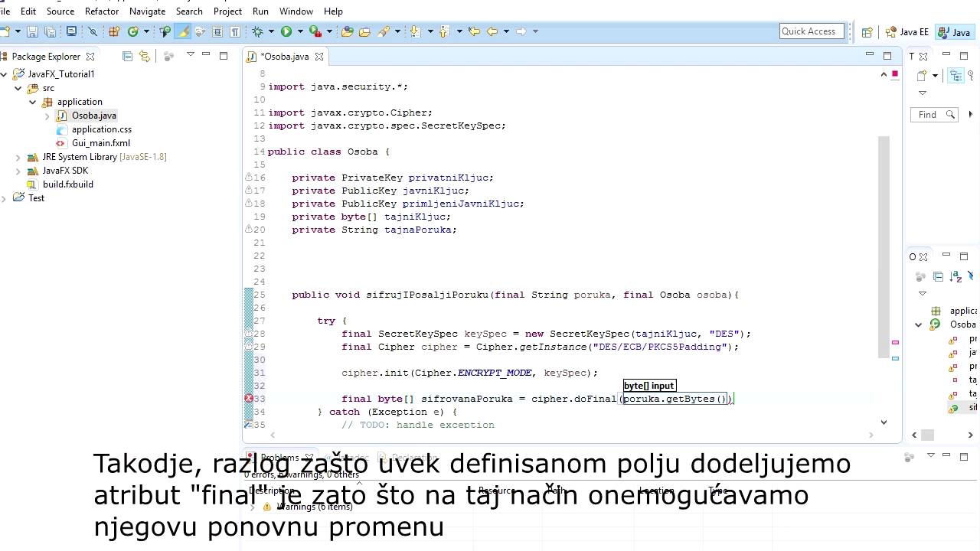Click editor vertical scrollbar
The height and width of the screenshot is (551, 980).
click(x=884, y=246)
